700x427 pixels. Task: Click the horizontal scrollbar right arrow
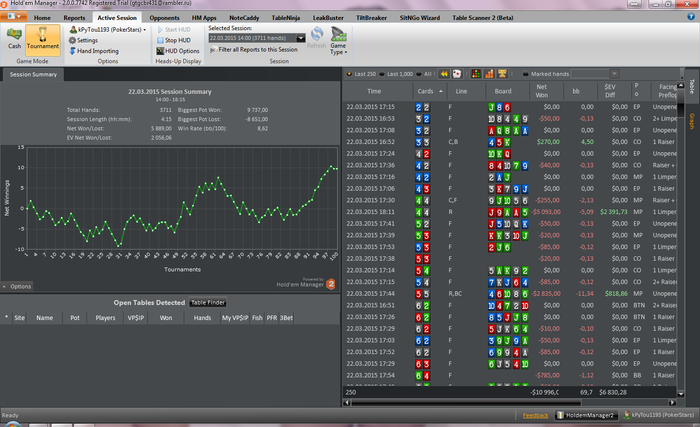point(672,402)
